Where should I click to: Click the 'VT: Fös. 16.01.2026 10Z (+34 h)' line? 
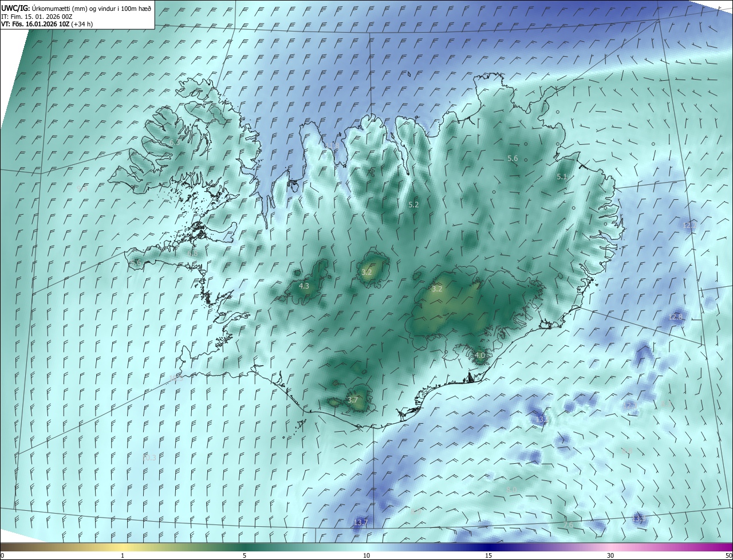(47, 24)
